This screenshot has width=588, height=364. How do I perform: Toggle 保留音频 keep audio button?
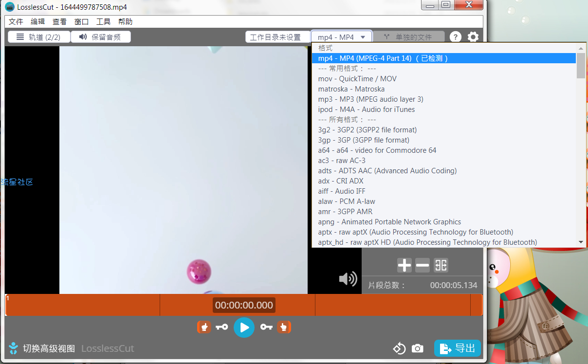click(x=101, y=37)
